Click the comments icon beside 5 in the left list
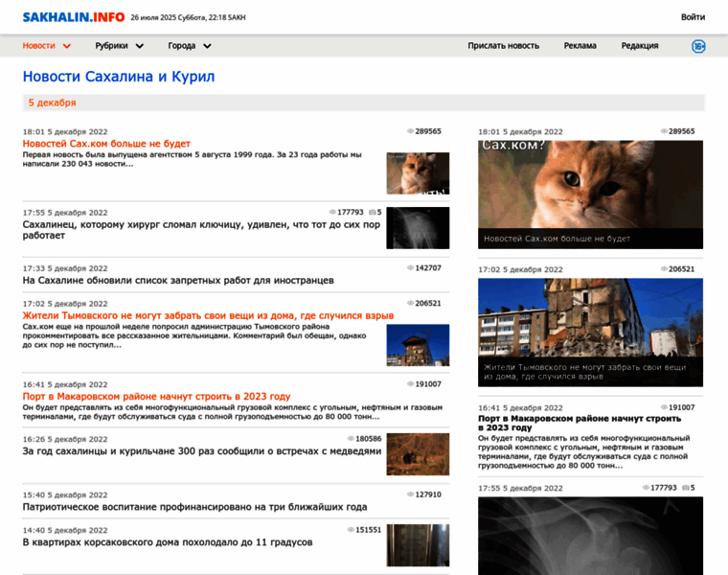The image size is (728, 575). pyautogui.click(x=373, y=212)
